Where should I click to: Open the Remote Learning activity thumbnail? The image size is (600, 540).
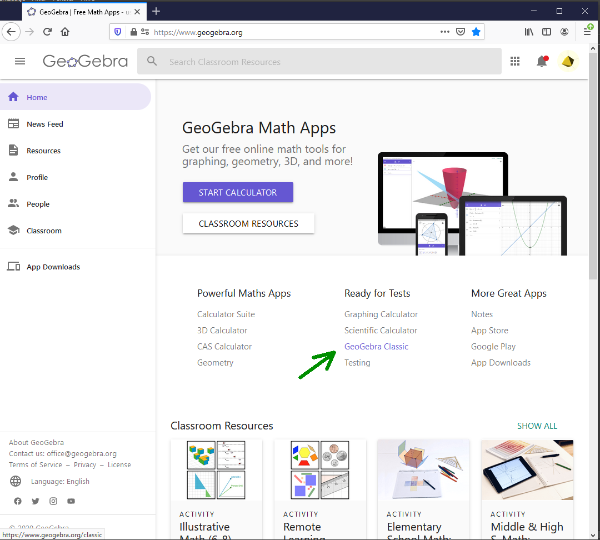tap(320, 470)
